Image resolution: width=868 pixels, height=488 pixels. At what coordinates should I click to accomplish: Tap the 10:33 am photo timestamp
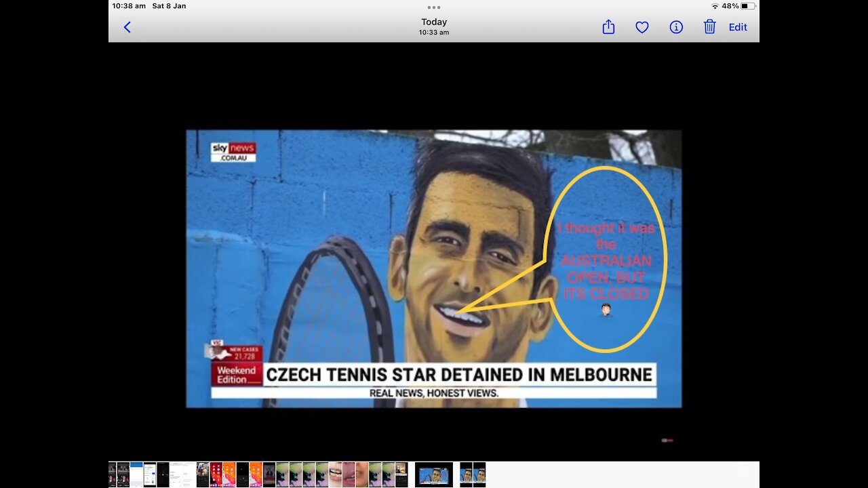point(434,33)
